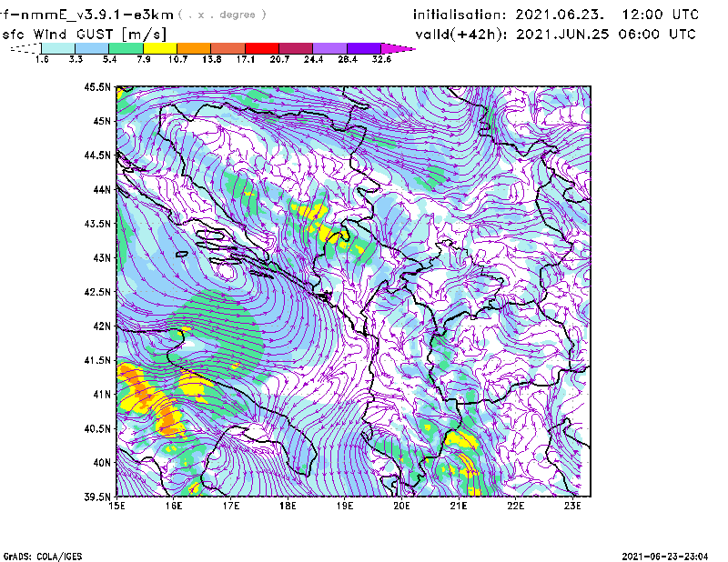
Task: Click the 23E longitude label
Action: click(x=572, y=506)
